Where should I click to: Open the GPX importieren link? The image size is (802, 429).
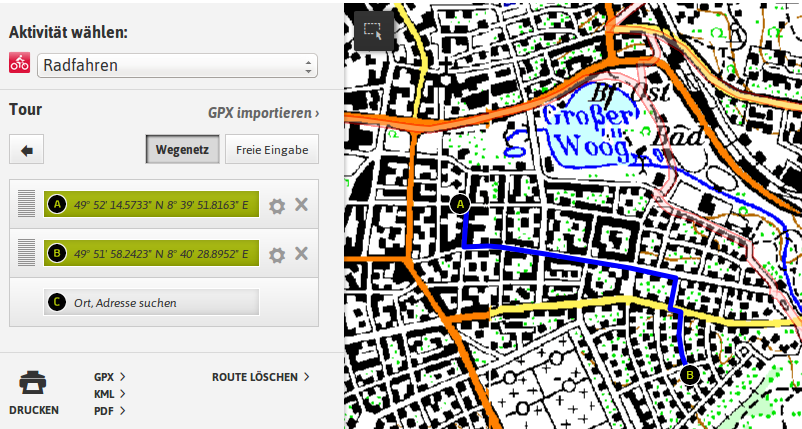pos(263,113)
